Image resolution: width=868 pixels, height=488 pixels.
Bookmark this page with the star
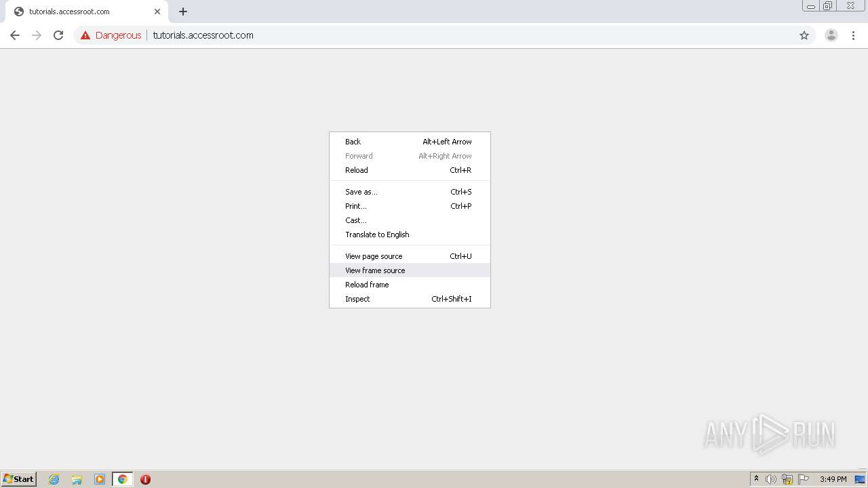tap(804, 35)
